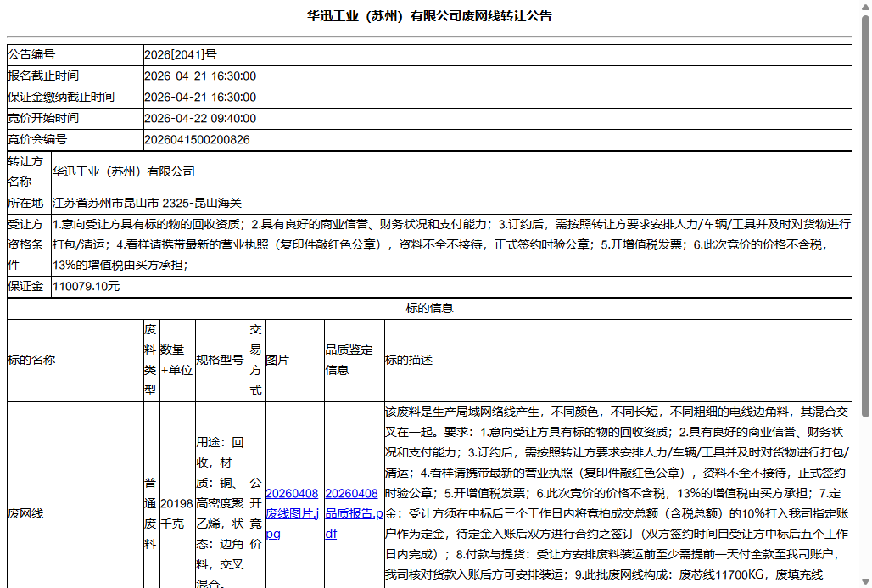The width and height of the screenshot is (872, 588).
Task: Select the bid start time 2026-04-22 09:40:00
Action: [200, 119]
